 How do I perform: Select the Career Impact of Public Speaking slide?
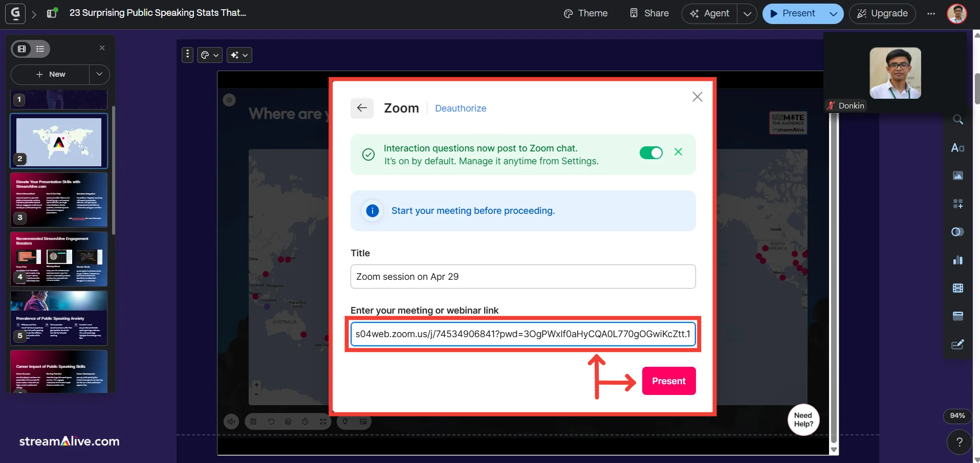(59, 371)
